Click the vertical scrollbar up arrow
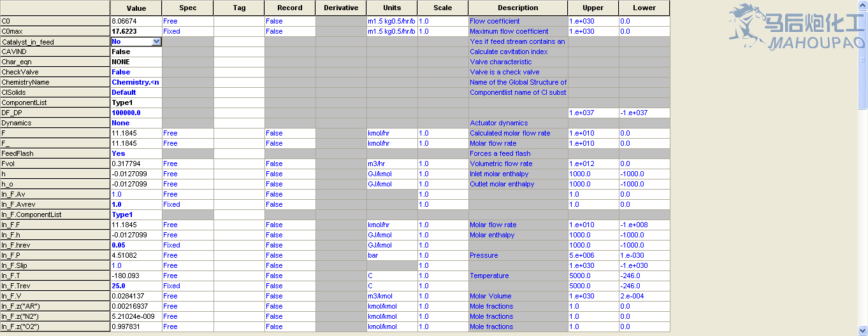Screen dimensions: 868x336 pyautogui.click(x=863, y=4)
